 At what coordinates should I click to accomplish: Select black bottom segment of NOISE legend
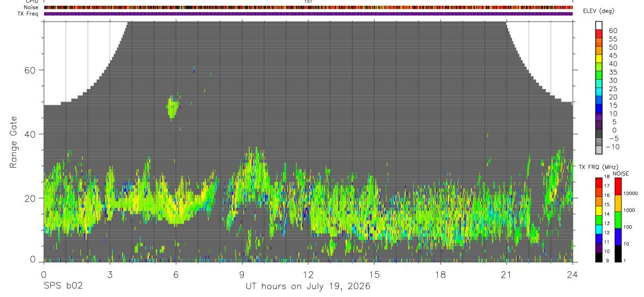point(618,254)
